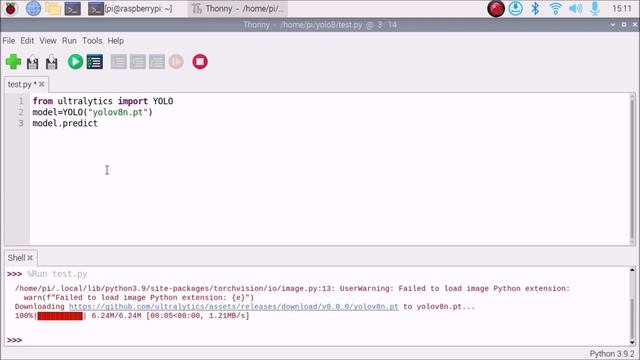Switch to the pi@raspberrypi terminal window

coord(131,9)
